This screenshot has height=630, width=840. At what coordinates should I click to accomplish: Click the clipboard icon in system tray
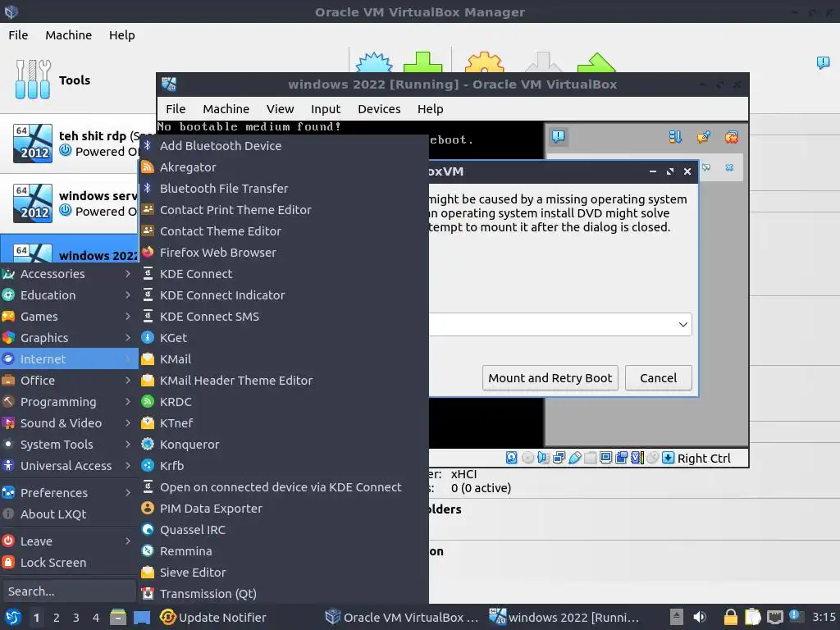coord(753,617)
